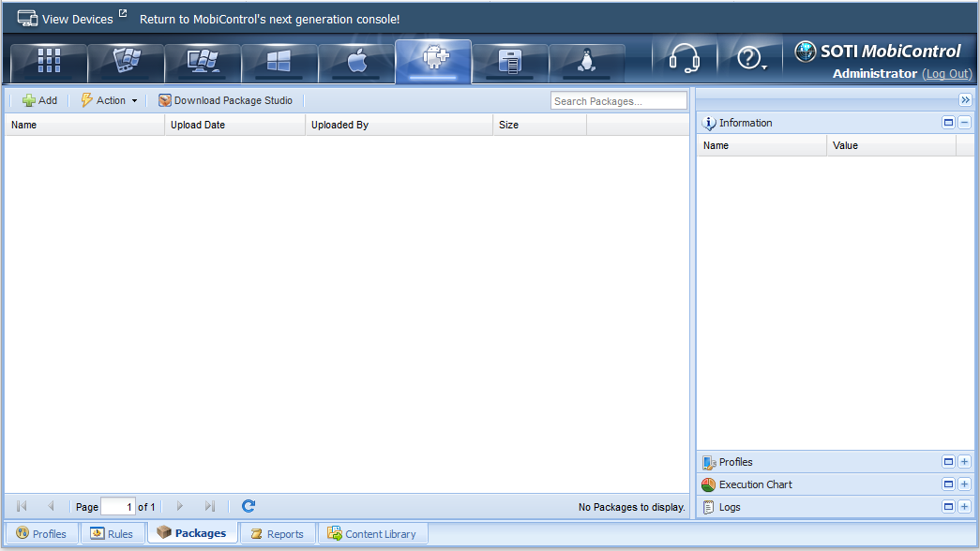Select the Linux penguin platform tab
The height and width of the screenshot is (551, 980).
pos(587,62)
